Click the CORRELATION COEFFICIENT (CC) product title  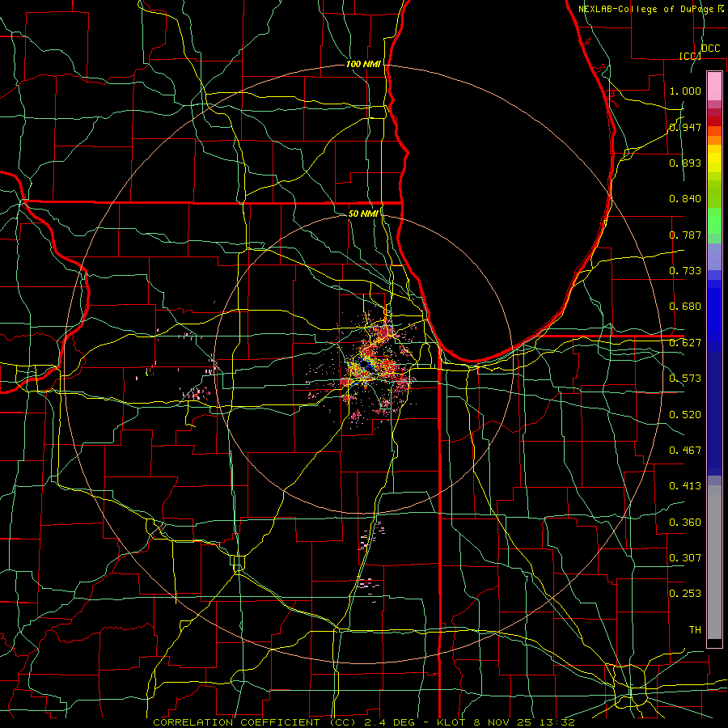pyautogui.click(x=255, y=722)
